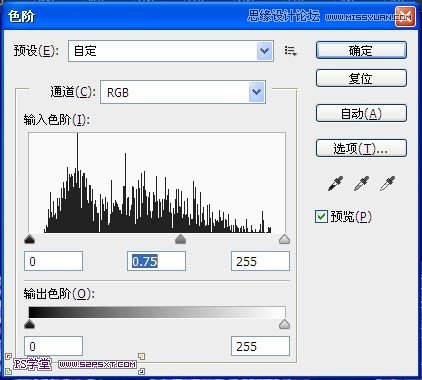
Task: Click the input highlight field showing 255
Action: click(x=260, y=261)
